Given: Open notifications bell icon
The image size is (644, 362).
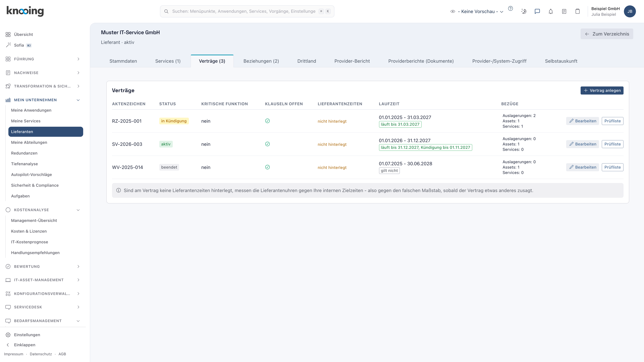Looking at the screenshot, I should click(551, 11).
